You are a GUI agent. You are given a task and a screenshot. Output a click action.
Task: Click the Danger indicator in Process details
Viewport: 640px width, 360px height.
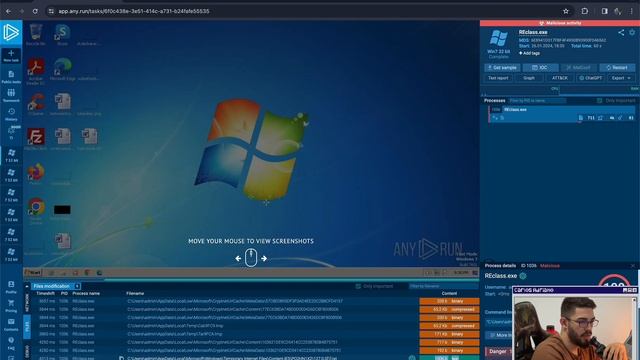[498, 351]
